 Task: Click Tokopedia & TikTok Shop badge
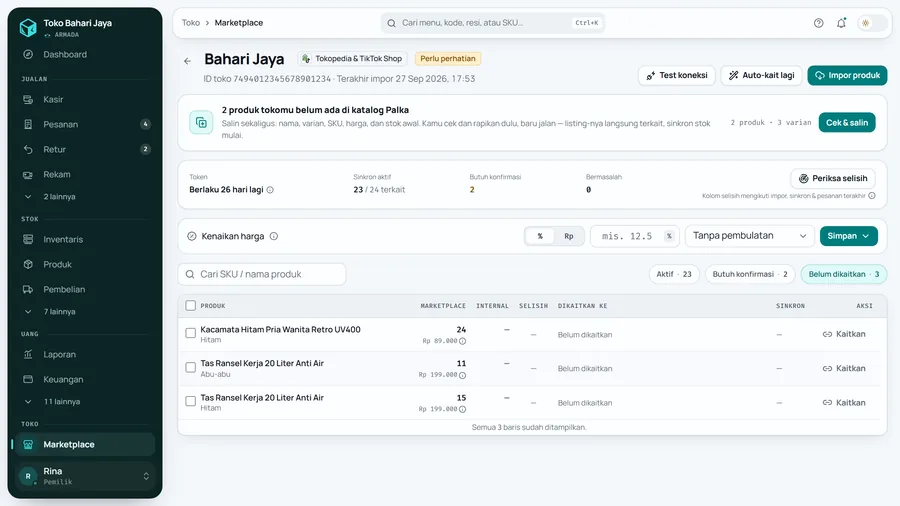(352, 59)
